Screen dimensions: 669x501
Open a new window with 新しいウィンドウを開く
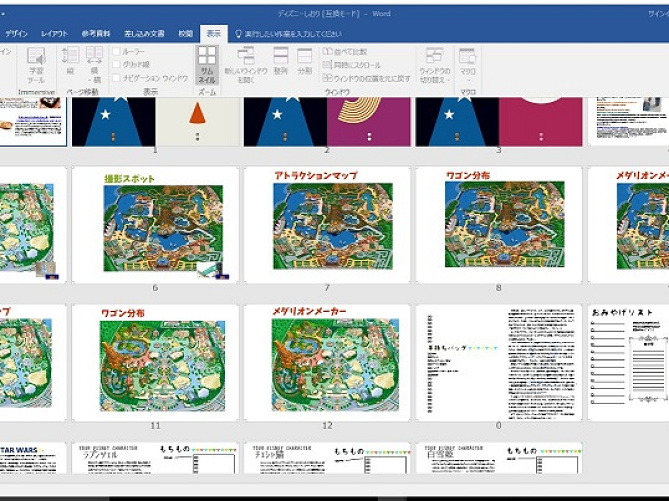click(246, 65)
